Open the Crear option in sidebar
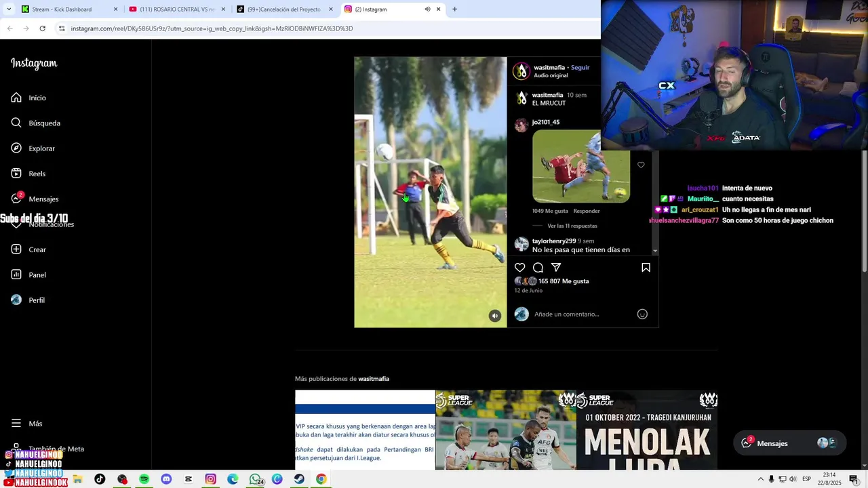868x488 pixels. 28,249
